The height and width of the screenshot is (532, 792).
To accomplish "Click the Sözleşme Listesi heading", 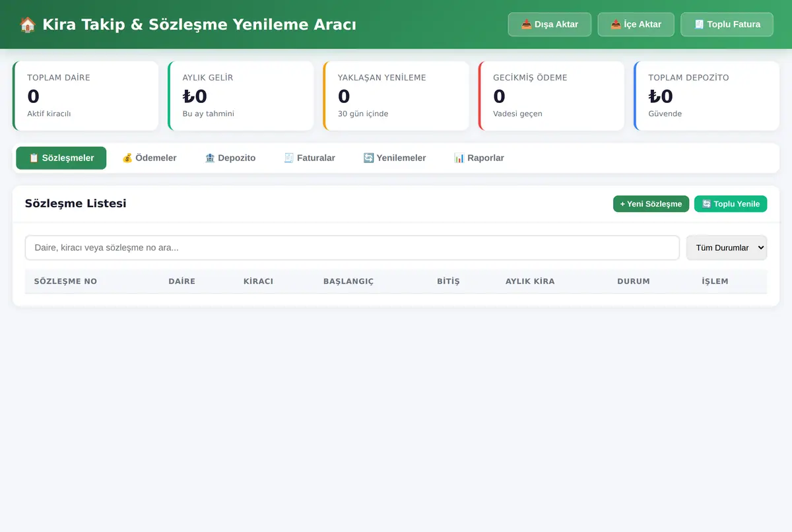I will pyautogui.click(x=75, y=203).
